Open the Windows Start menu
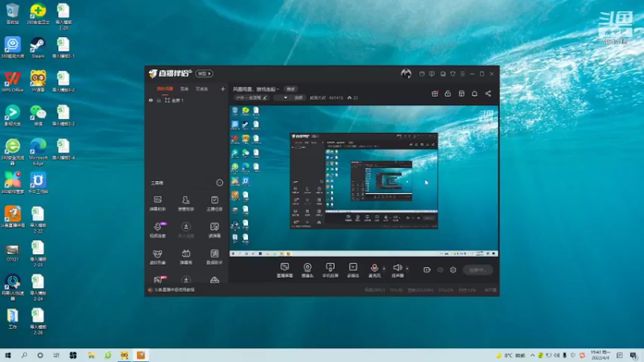 8,355
